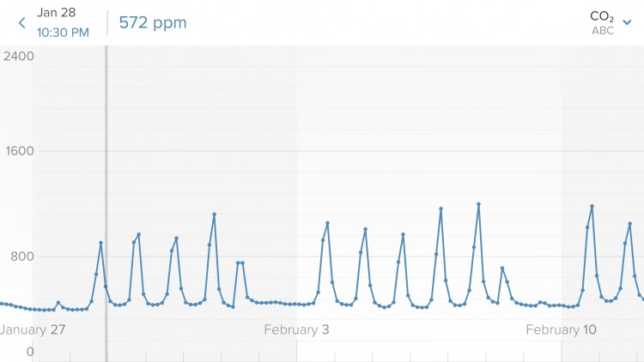The image size is (644, 362).
Task: Select the February 3 date marker
Action: 296,329
